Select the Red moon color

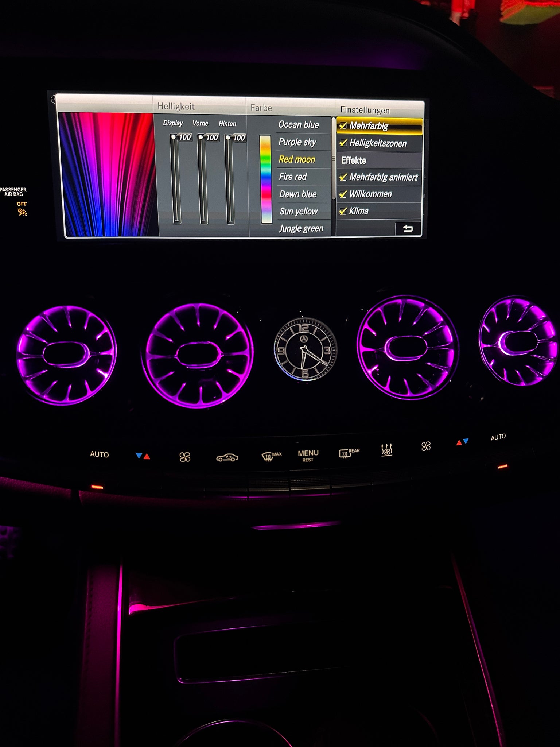click(297, 159)
